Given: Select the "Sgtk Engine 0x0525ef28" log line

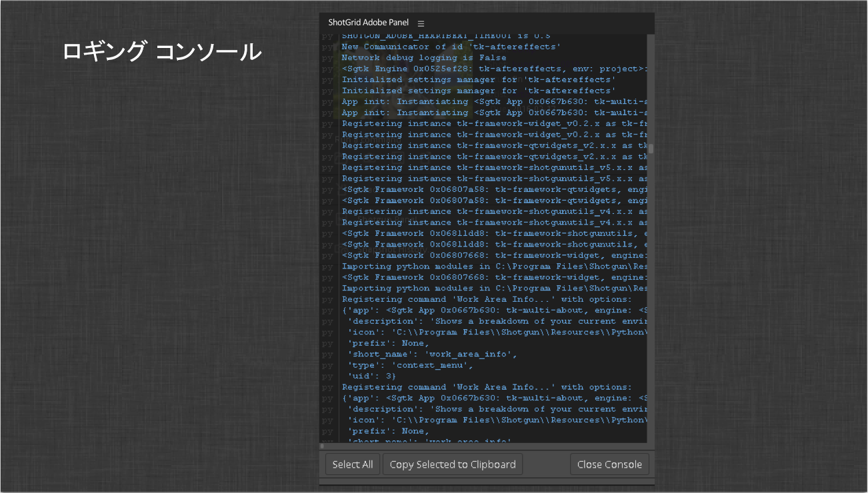Looking at the screenshot, I should (x=494, y=69).
